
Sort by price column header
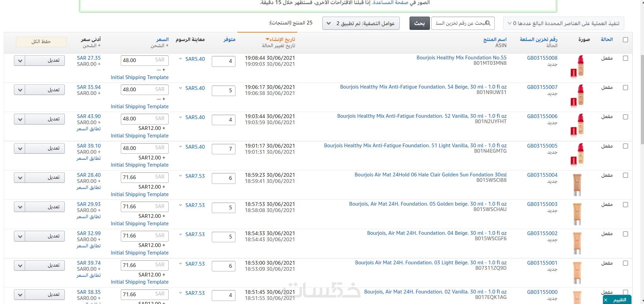pos(163,39)
